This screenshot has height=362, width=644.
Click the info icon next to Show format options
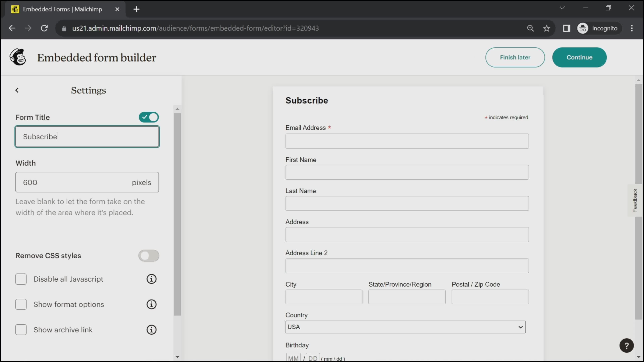(x=151, y=304)
